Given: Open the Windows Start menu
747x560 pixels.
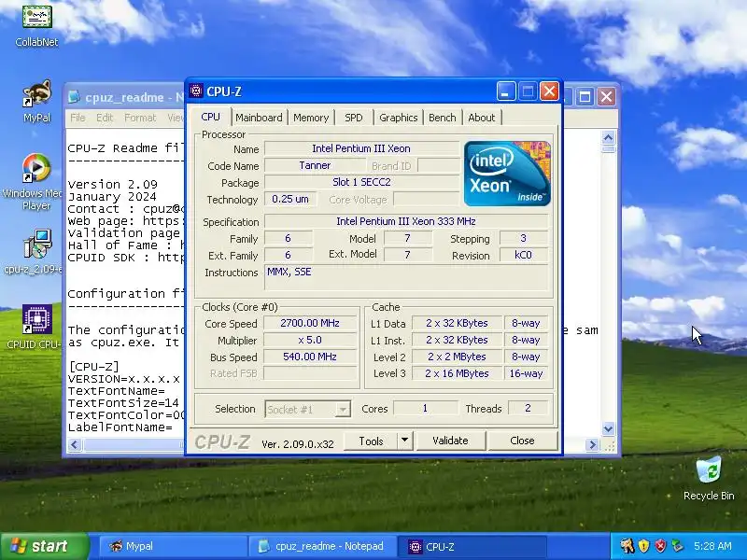Looking at the screenshot, I should [x=44, y=546].
